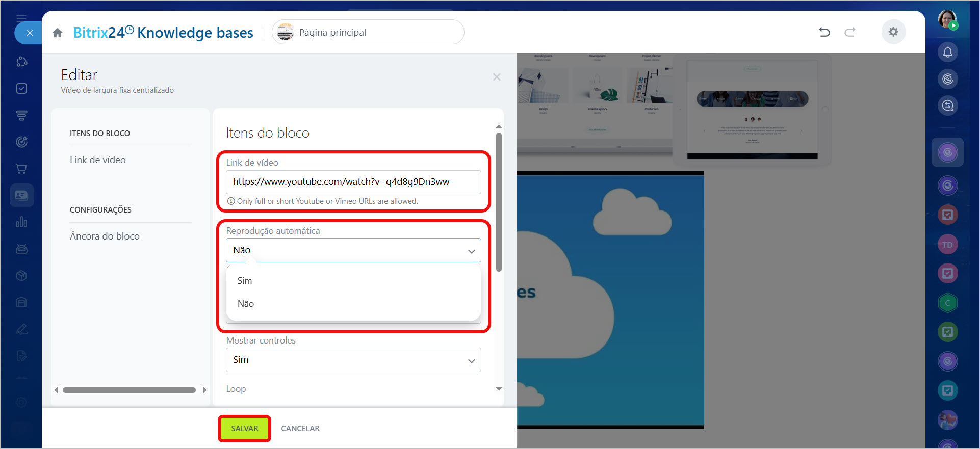
Task: Open the Página principal page selector
Action: click(x=368, y=32)
